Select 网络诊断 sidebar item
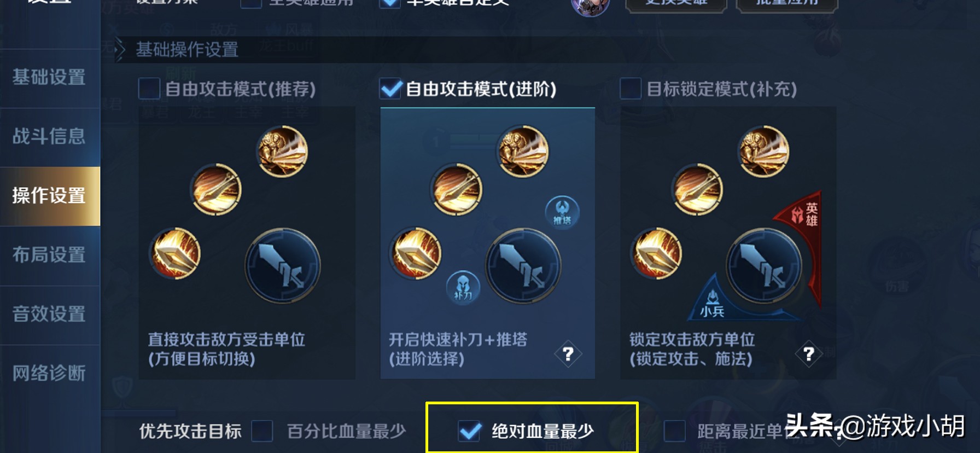Screen dimensions: 980x453 (x=50, y=374)
